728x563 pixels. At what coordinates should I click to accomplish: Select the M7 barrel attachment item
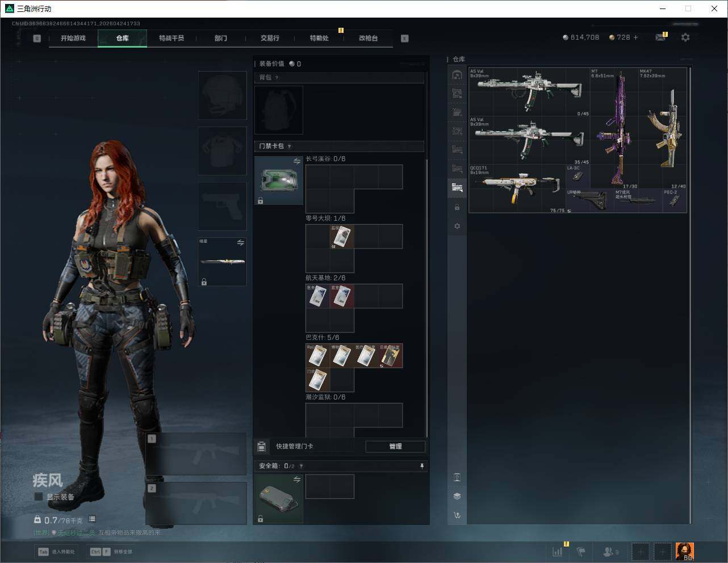tap(638, 201)
